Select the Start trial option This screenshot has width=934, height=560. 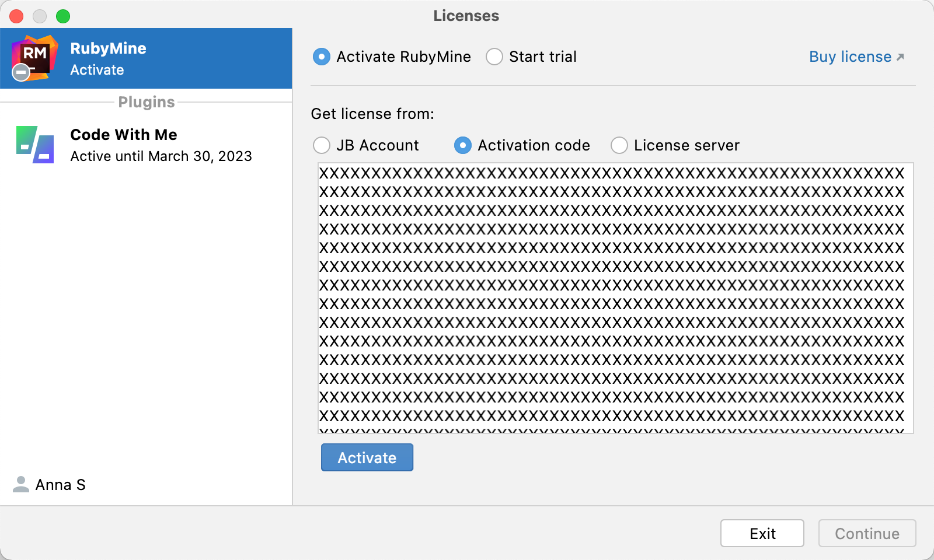[x=494, y=57]
